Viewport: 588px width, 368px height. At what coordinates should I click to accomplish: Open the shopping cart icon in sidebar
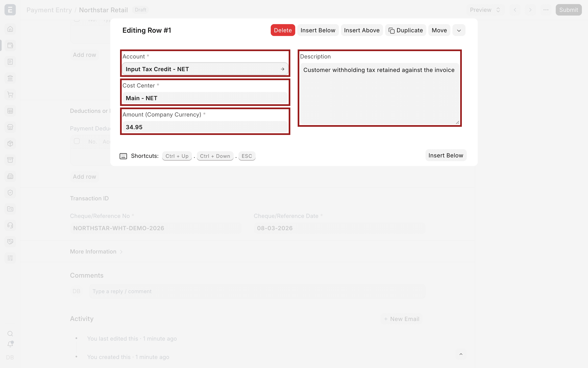[10, 94]
